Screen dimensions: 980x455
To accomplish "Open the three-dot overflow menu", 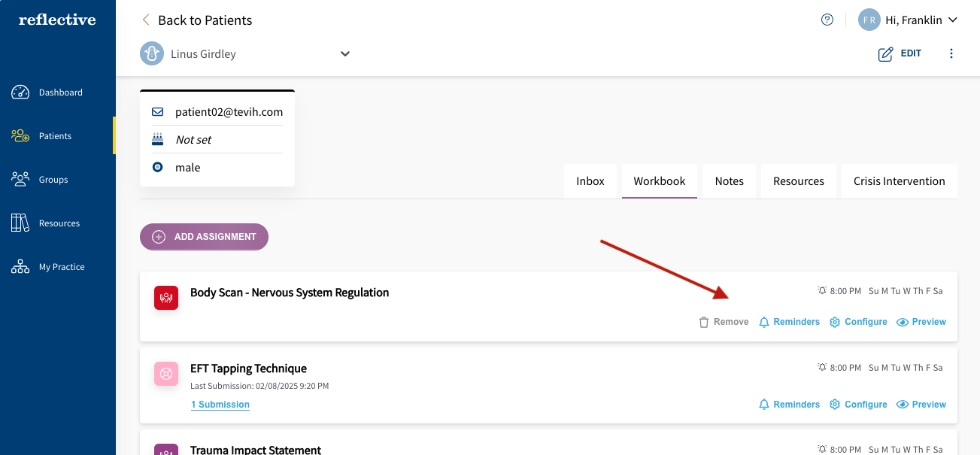I will [x=951, y=53].
